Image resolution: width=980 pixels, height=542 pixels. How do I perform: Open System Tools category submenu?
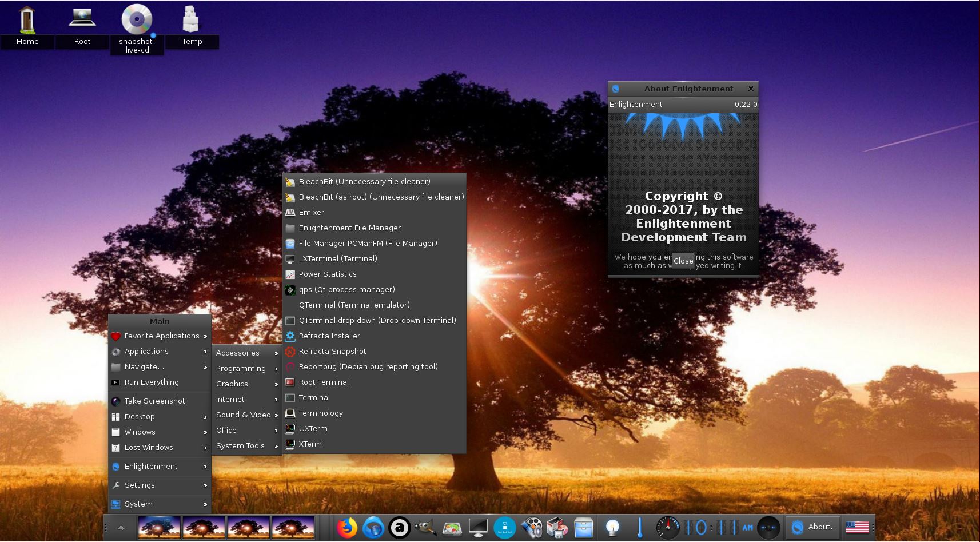[x=247, y=445]
